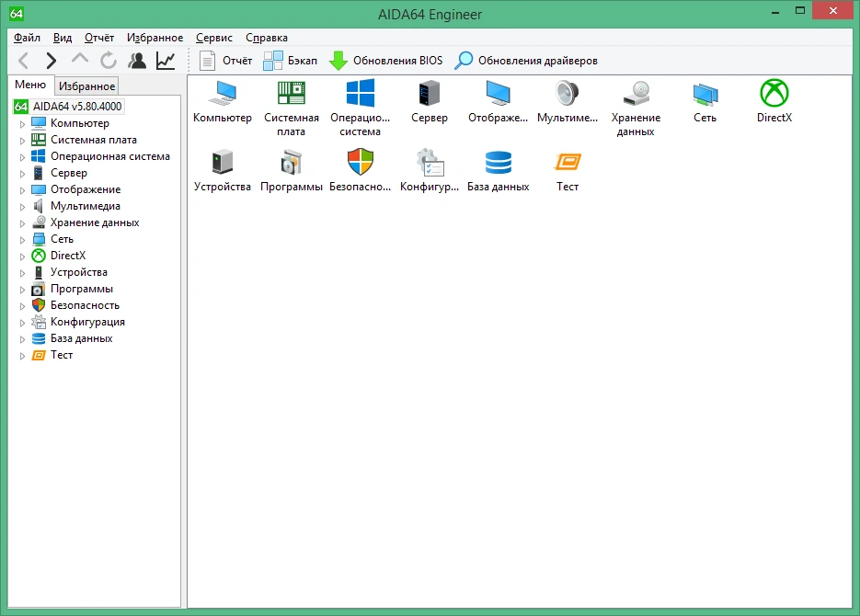Screen dimensions: 860x616
Task: Select База данных in the tree
Action: 82,338
